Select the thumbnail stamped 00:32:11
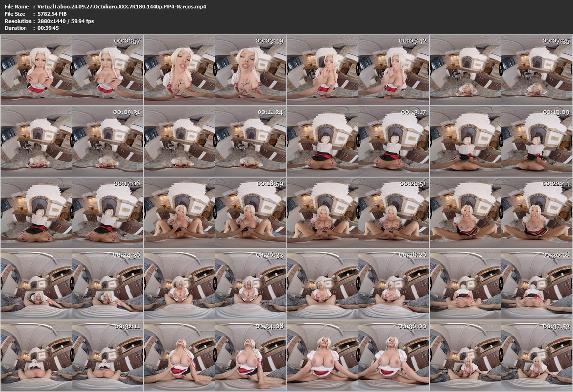Viewport: 573px width, 392px height. 72,355
